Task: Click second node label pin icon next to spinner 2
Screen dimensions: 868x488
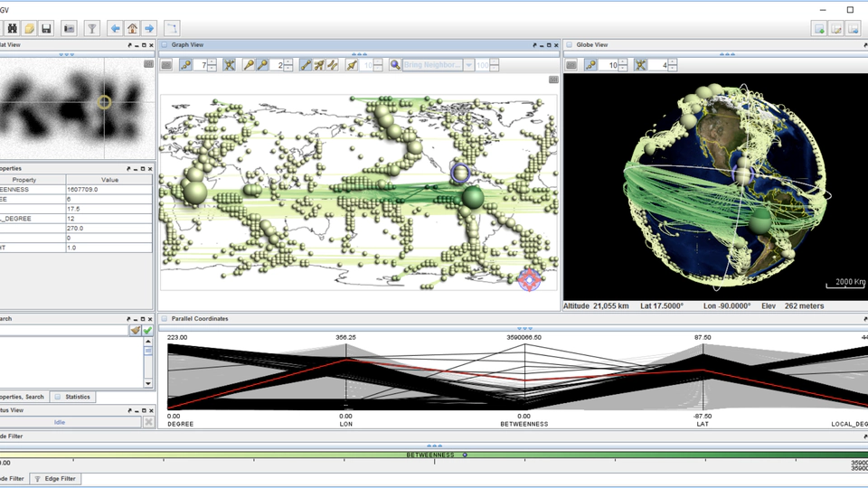Action: pyautogui.click(x=262, y=65)
